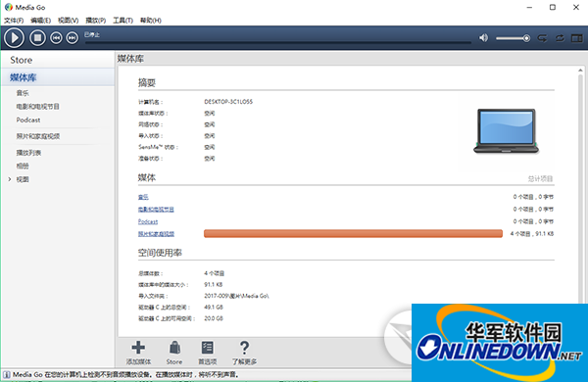This screenshot has height=382, width=588.
Task: Click the playback progress bar
Action: (x=278, y=43)
